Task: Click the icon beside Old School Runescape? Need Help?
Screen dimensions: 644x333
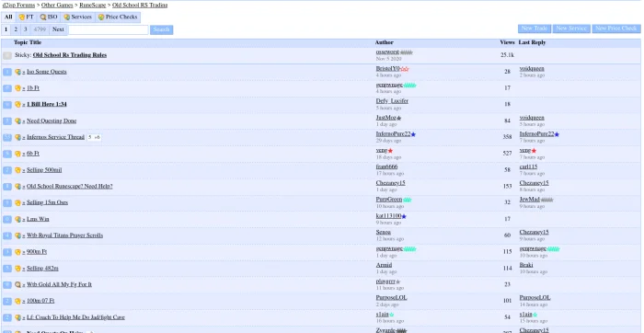Action: 17,187
